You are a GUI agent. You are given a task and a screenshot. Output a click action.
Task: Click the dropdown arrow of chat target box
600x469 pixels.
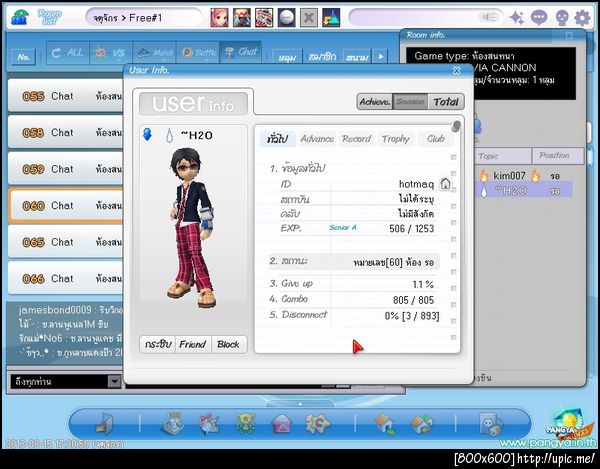(x=114, y=381)
